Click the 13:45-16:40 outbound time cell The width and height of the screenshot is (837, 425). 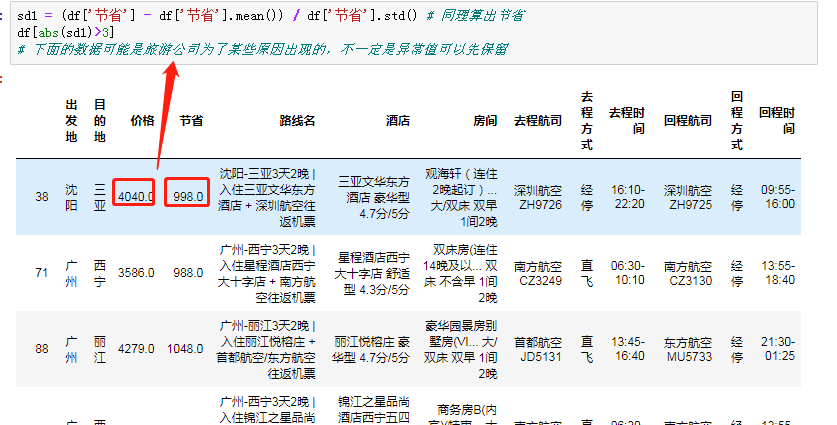pos(628,349)
